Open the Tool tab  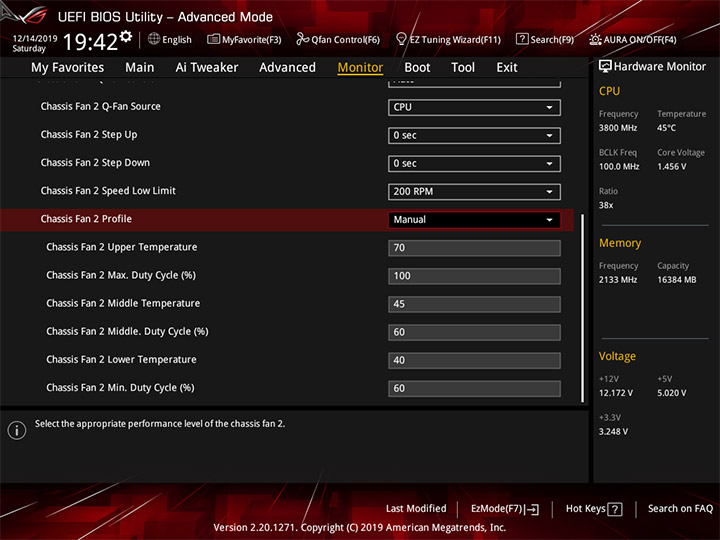pyautogui.click(x=463, y=68)
